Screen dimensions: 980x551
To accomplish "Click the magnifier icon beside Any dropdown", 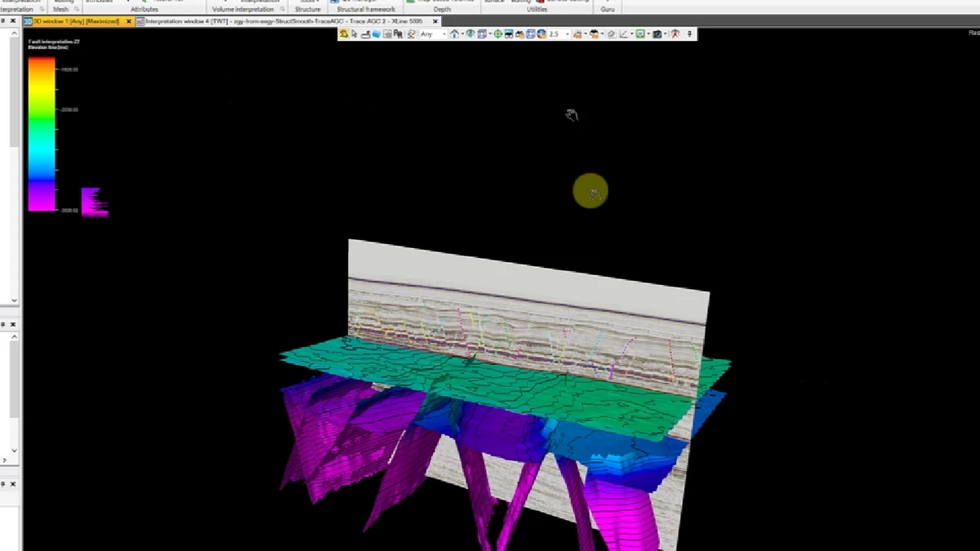I will point(411,34).
